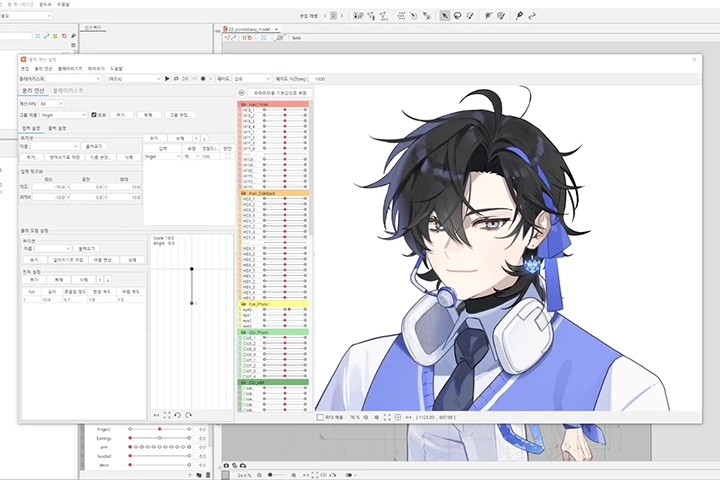This screenshot has height=480, width=720.
Task: Adjust the eye0 parameter slider
Action: 285,310
